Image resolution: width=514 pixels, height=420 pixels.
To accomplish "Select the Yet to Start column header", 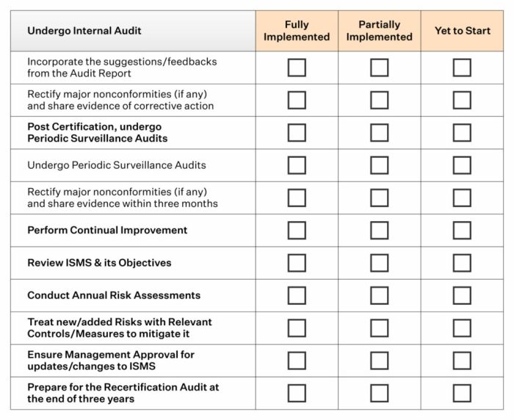I will click(462, 31).
